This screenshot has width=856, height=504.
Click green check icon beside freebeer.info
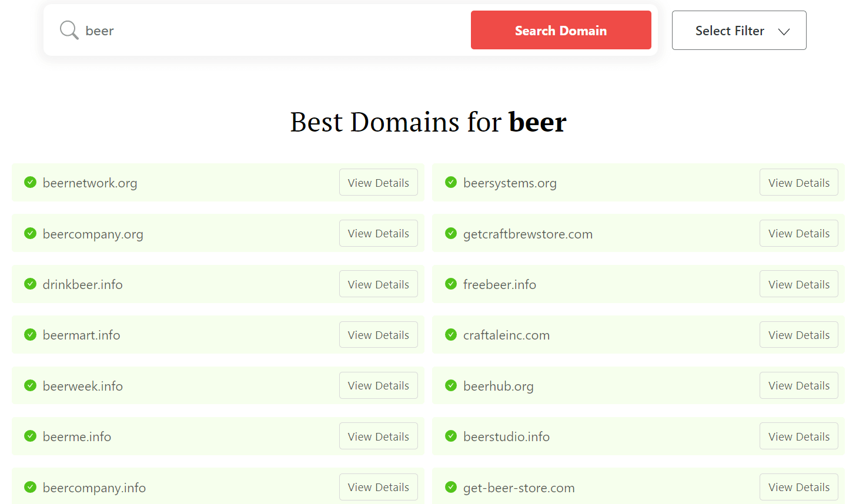click(x=451, y=284)
